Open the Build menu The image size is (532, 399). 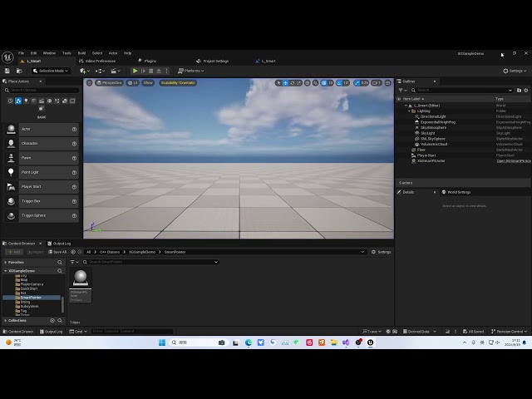(x=81, y=53)
